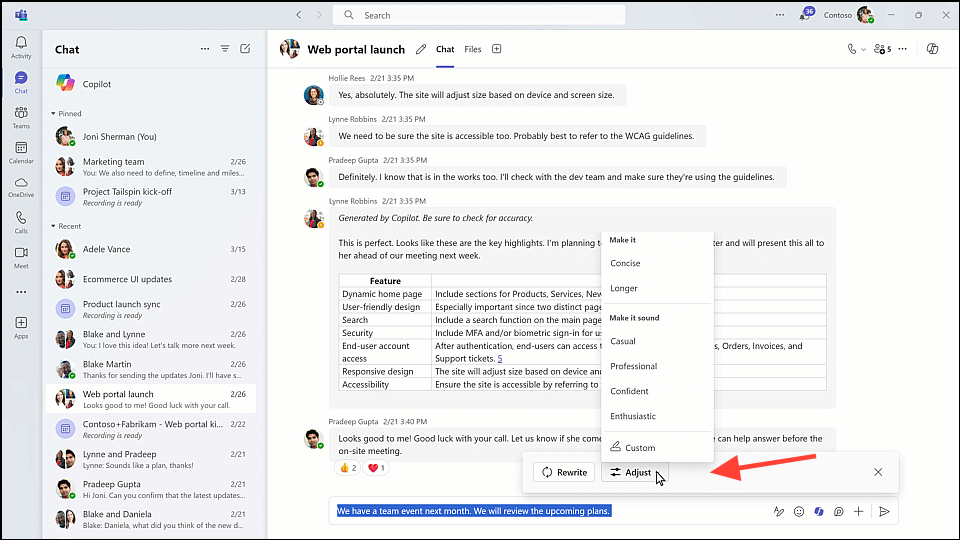Click the thumbs up reaction
The height and width of the screenshot is (540, 960).
[x=347, y=468]
